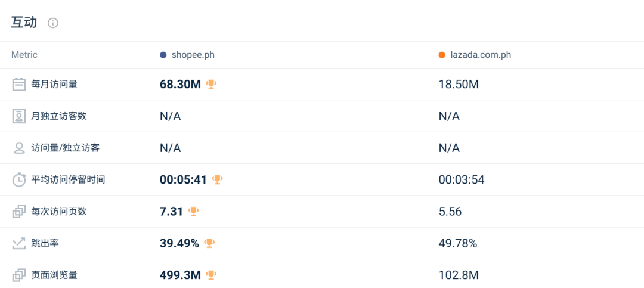Click the trophy beside 39.49%

[x=209, y=243]
